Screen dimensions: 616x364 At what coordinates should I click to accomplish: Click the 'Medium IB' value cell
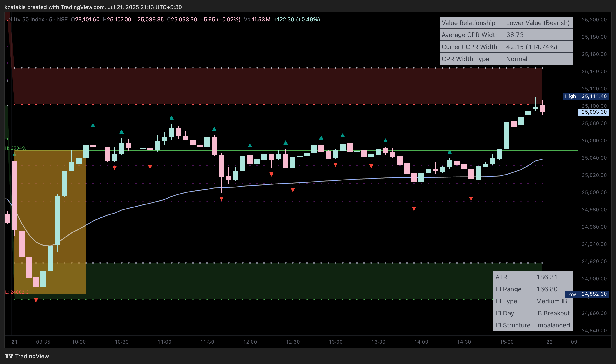pos(554,301)
